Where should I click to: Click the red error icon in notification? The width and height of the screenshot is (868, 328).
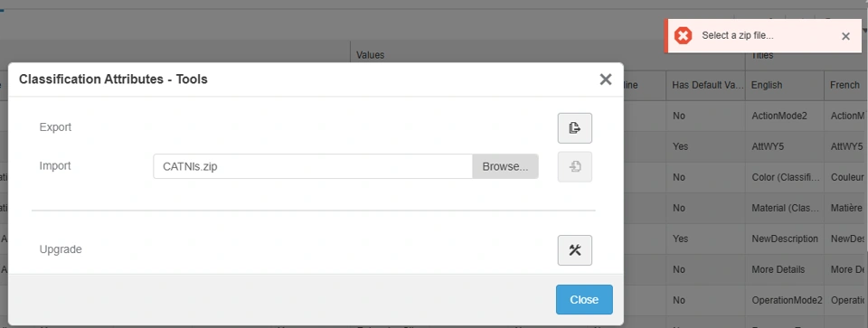tap(684, 36)
